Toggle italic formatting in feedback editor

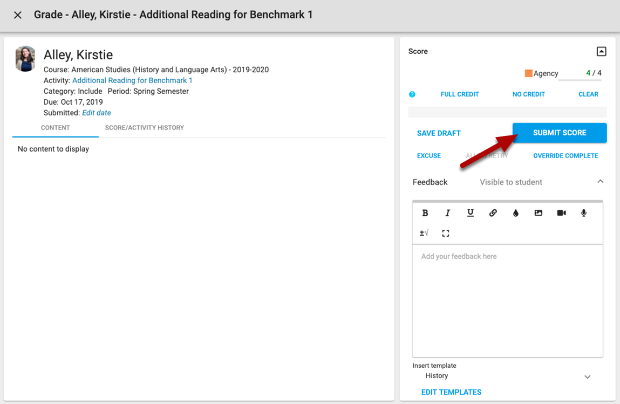click(x=447, y=213)
